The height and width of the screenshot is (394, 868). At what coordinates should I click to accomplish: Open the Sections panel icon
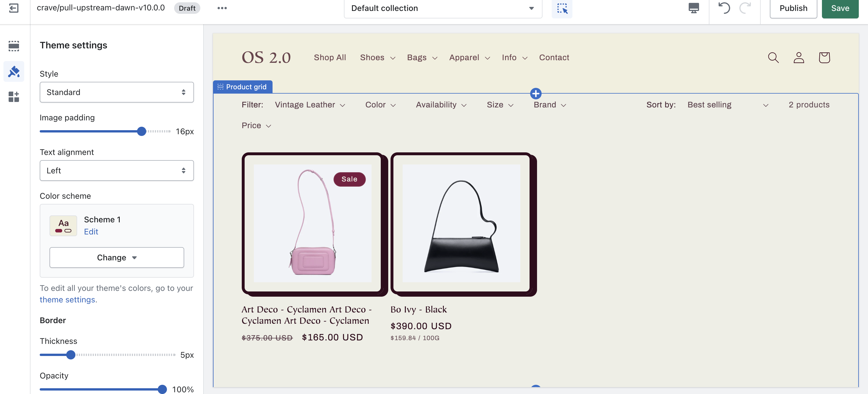tap(14, 46)
